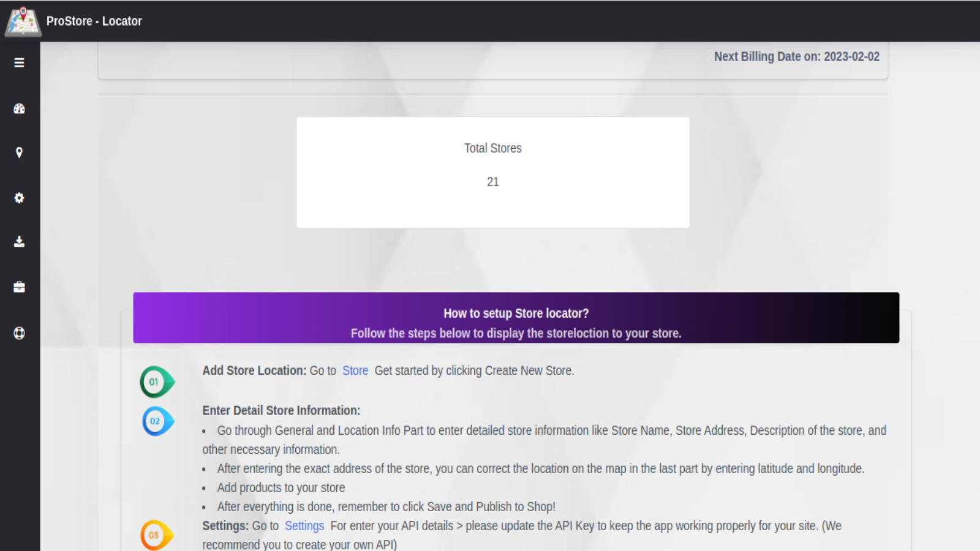Click the ProStore - Locator title text
Image resolution: width=980 pixels, height=551 pixels.
pyautogui.click(x=94, y=21)
